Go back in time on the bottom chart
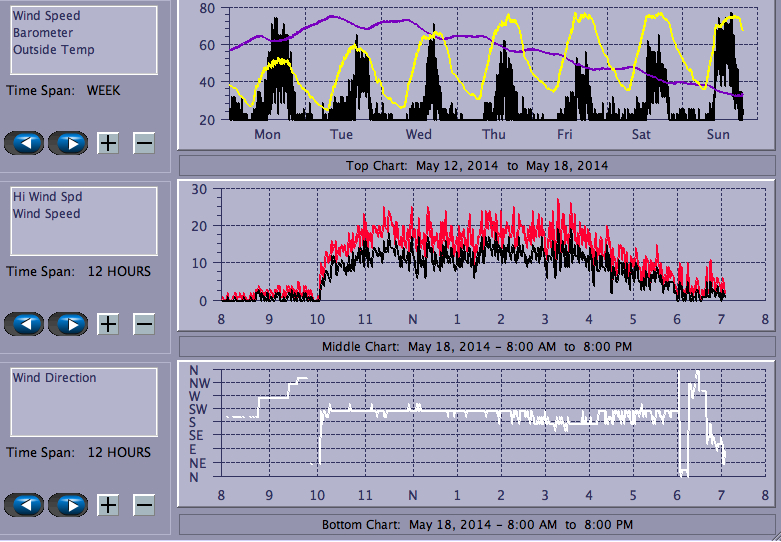The image size is (781, 542). [24, 505]
